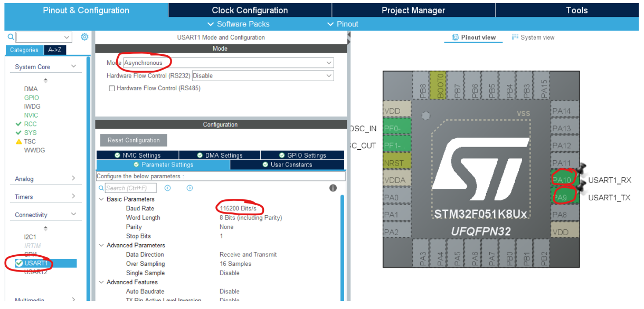Open the parameter info icon

point(333,188)
